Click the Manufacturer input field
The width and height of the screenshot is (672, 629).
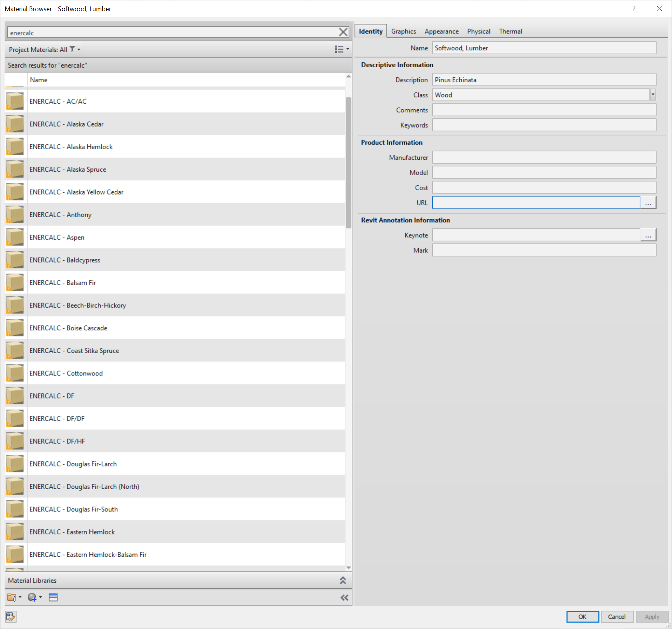pyautogui.click(x=544, y=158)
